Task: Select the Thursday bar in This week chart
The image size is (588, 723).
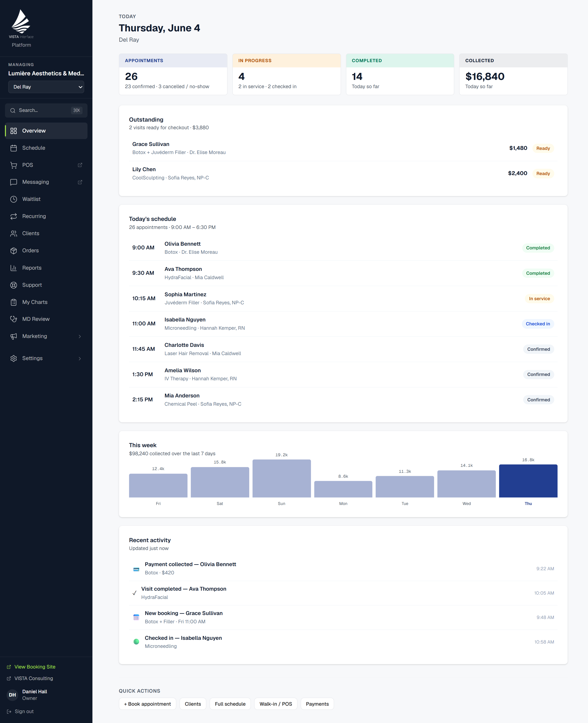Action: (x=528, y=481)
